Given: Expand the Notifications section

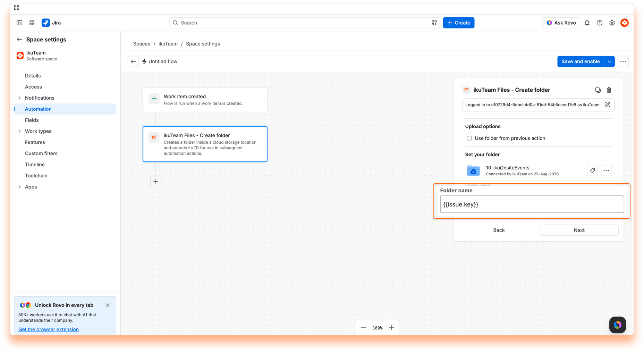Looking at the screenshot, I should point(19,98).
